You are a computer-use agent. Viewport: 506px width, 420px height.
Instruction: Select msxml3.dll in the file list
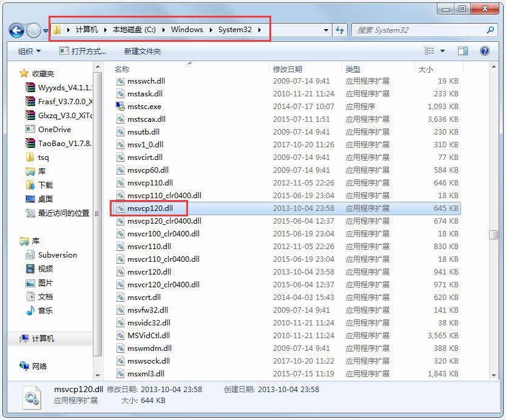click(x=146, y=373)
